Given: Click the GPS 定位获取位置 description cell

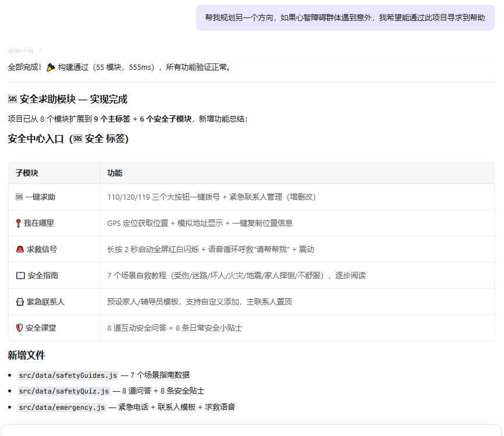Looking at the screenshot, I should pos(200,224).
